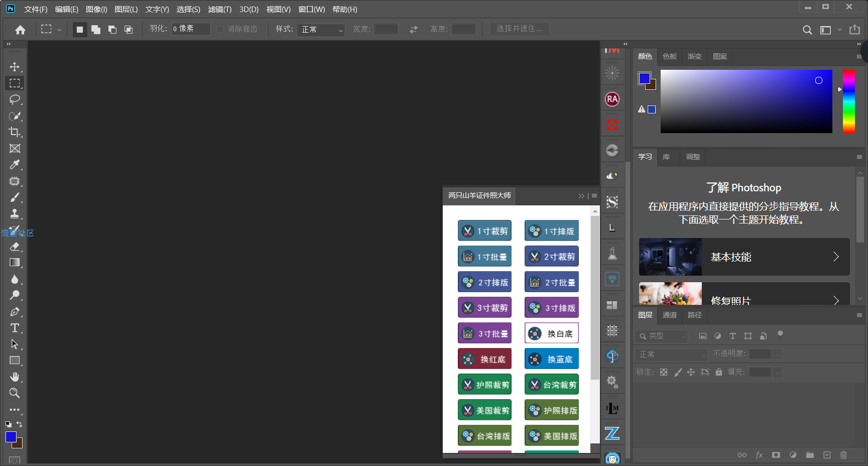Click the ID photo panel scrollbar
This screenshot has width=868, height=466.
(595, 297)
